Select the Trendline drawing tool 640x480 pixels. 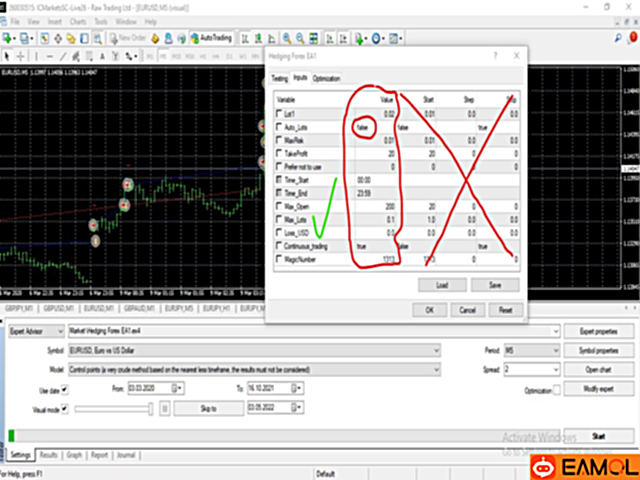(x=62, y=56)
